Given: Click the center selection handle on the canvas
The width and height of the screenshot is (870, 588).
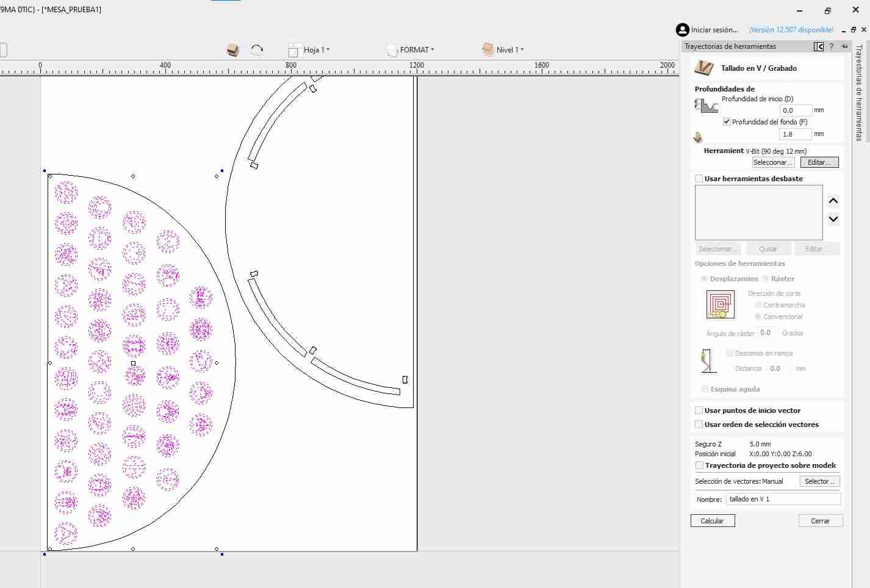Looking at the screenshot, I should 134,364.
